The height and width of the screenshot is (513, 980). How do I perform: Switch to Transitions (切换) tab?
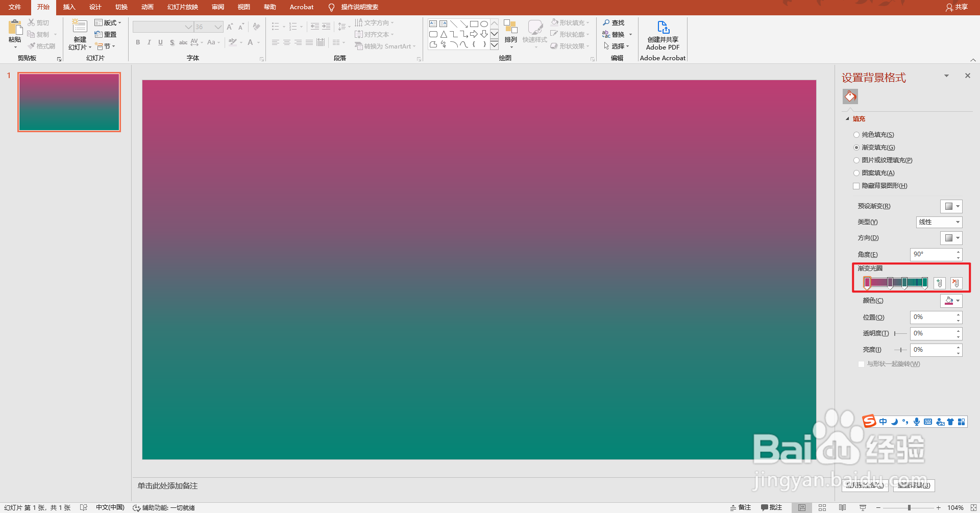point(121,7)
